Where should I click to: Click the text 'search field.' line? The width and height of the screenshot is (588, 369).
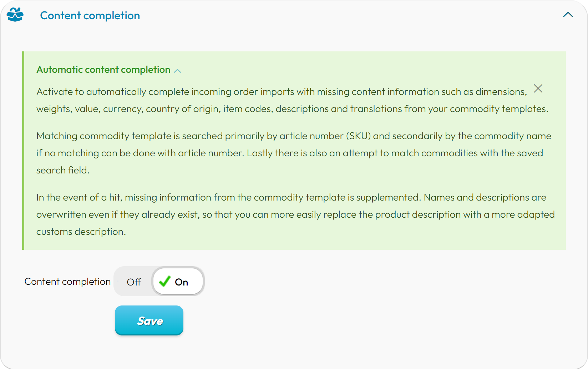pos(63,170)
